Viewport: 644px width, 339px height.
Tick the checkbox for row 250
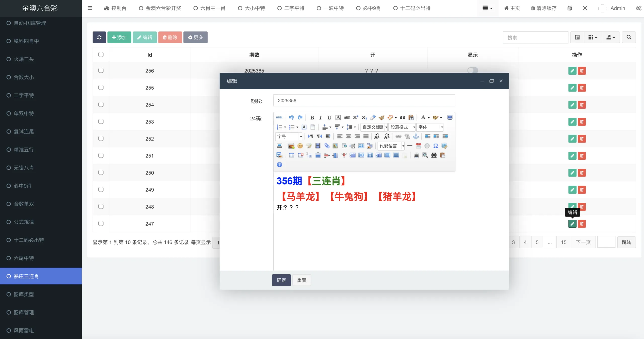coord(101,173)
